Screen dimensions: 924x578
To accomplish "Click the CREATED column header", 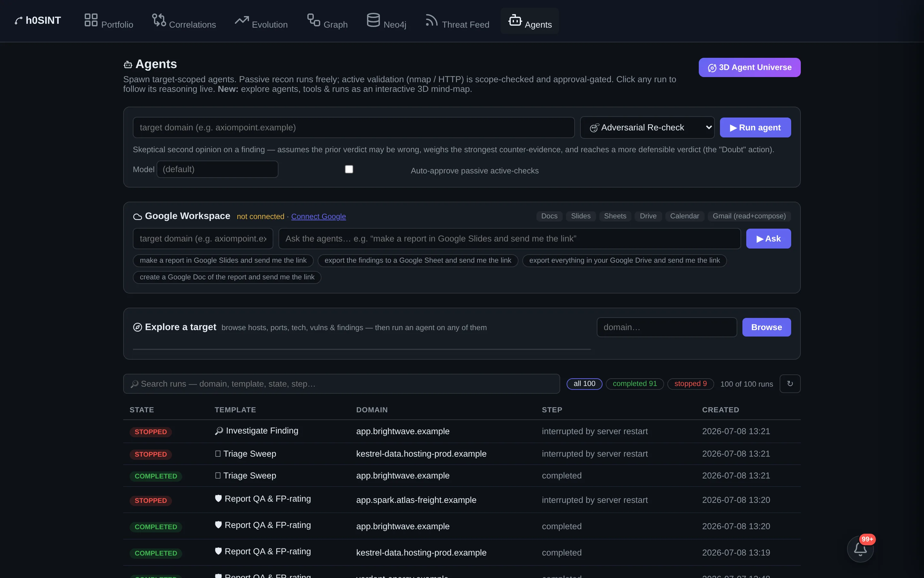I will coord(721,410).
